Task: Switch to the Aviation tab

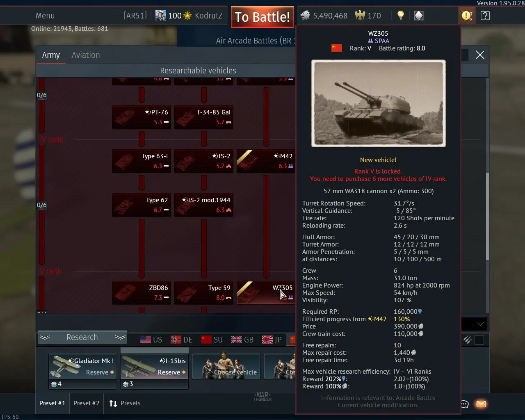Action: pos(86,55)
